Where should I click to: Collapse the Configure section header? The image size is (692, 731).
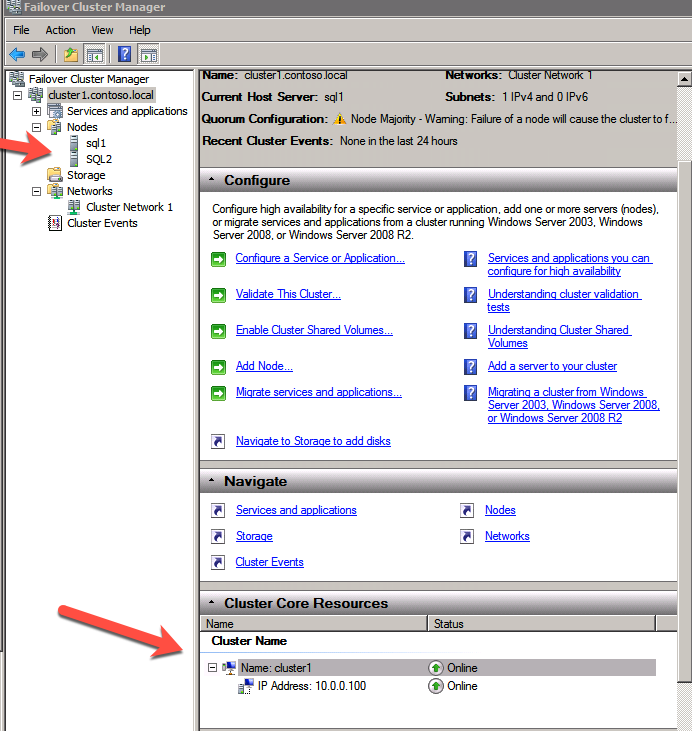(211, 181)
